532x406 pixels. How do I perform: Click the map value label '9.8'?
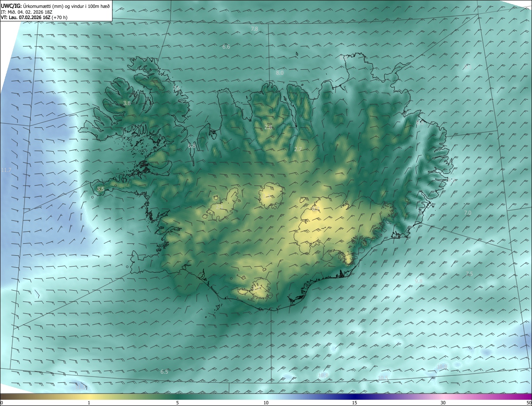pyautogui.click(x=419, y=281)
